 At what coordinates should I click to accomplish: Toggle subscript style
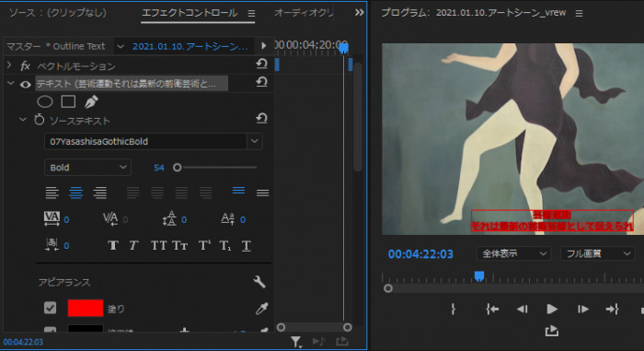tap(225, 246)
